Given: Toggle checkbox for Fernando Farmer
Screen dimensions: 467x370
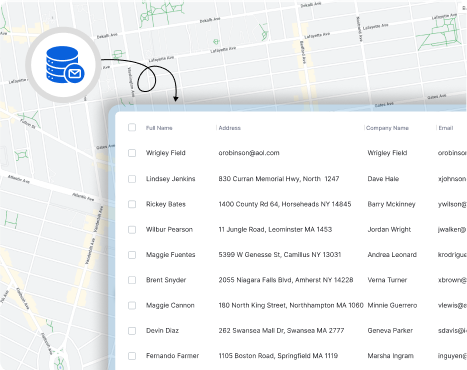Looking at the screenshot, I should coord(132,356).
